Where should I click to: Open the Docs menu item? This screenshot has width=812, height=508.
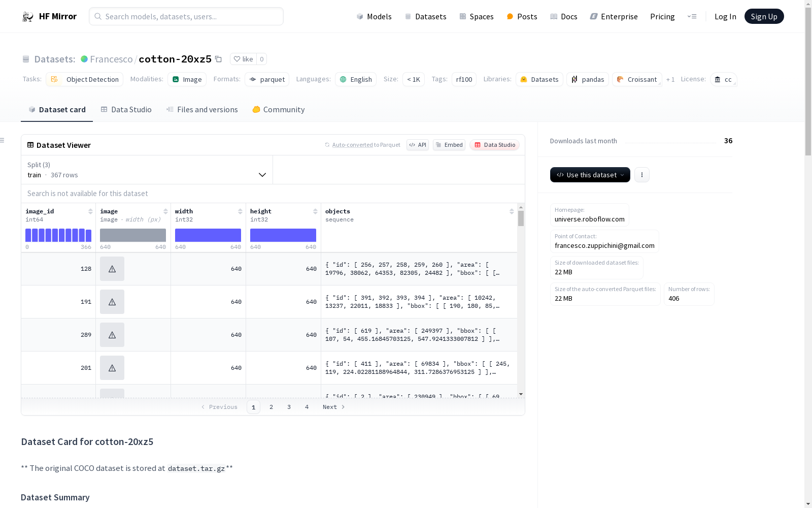(564, 16)
